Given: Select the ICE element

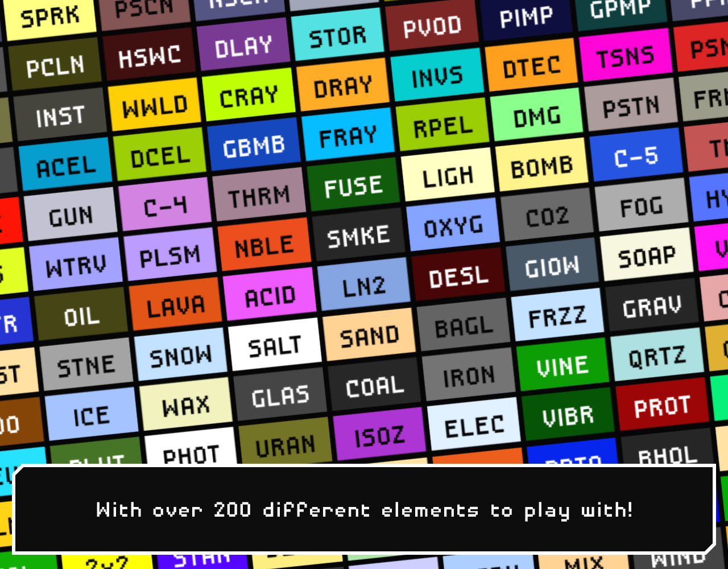Looking at the screenshot, I should [x=92, y=415].
